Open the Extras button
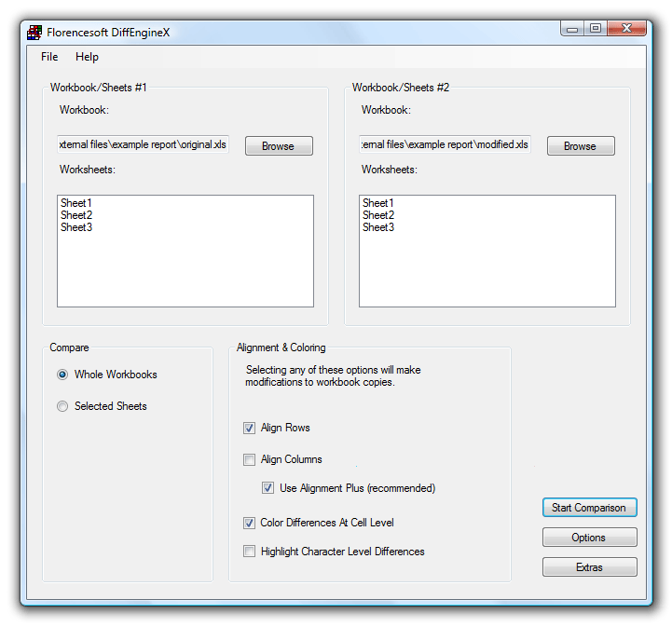672x627 pixels. tap(589, 567)
